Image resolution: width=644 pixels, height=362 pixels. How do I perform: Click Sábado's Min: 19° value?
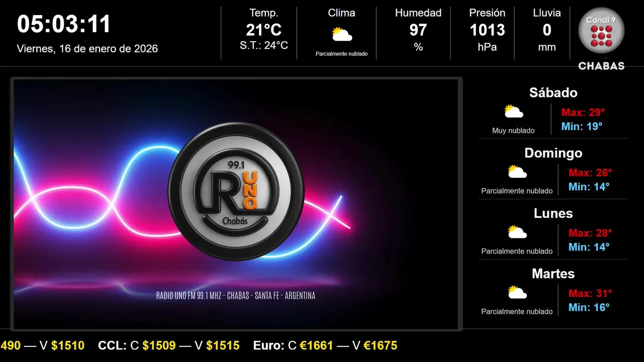tap(582, 126)
